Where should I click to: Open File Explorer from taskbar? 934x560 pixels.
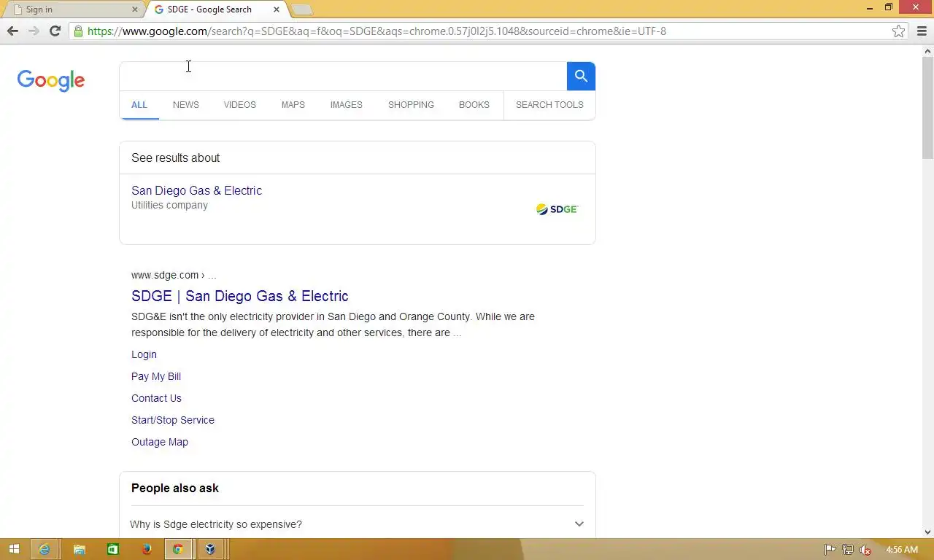[x=79, y=549]
